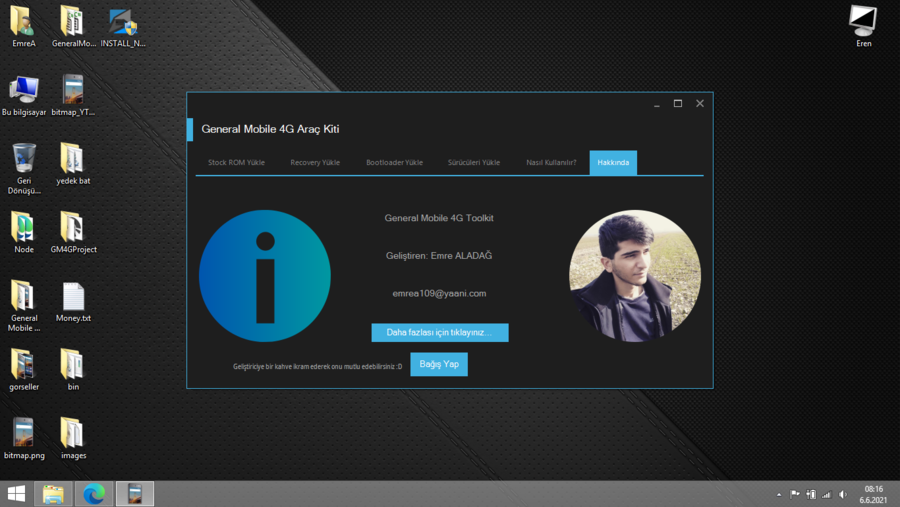This screenshot has width=900, height=507.
Task: Select the bitmap_YT... image file icon
Action: tap(73, 95)
